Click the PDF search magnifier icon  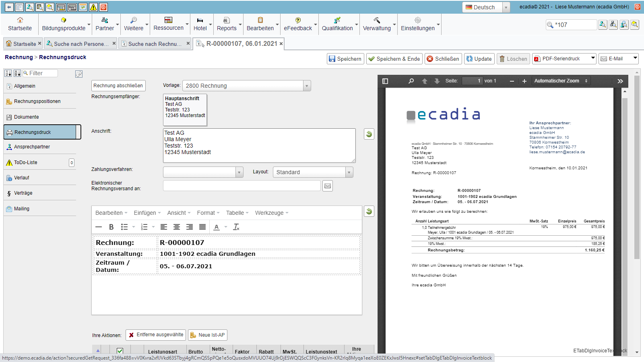click(411, 81)
